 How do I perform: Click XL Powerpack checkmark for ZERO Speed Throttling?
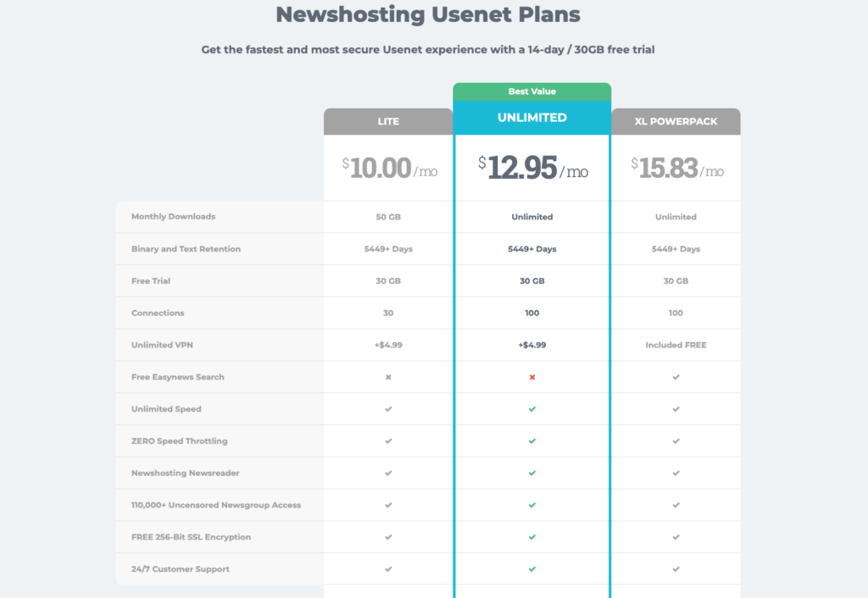coord(676,441)
